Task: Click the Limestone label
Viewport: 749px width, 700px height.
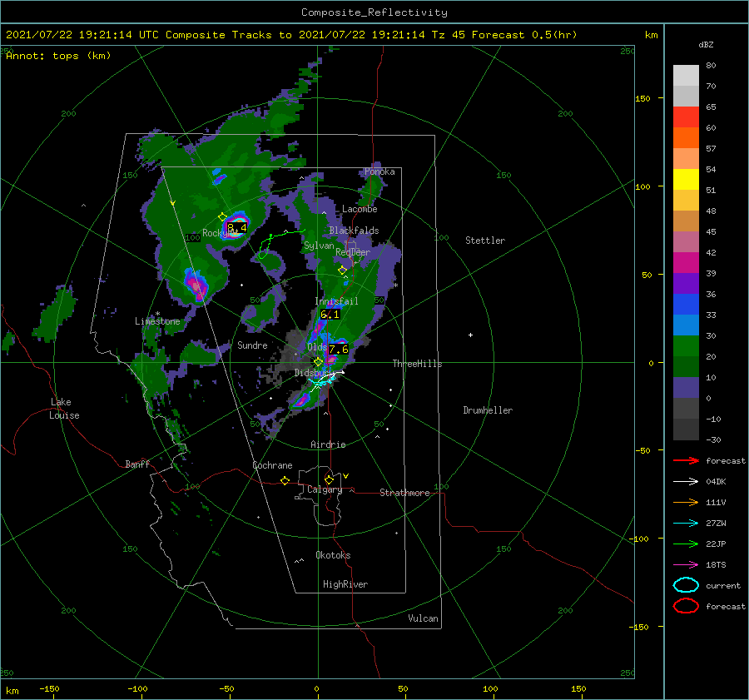Action: tap(157, 321)
